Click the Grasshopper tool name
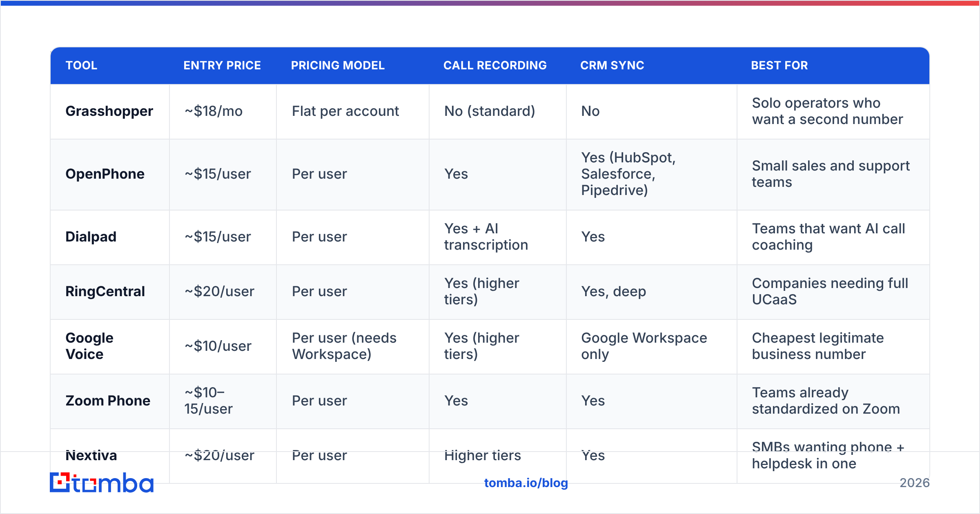Image resolution: width=980 pixels, height=514 pixels. 109,111
